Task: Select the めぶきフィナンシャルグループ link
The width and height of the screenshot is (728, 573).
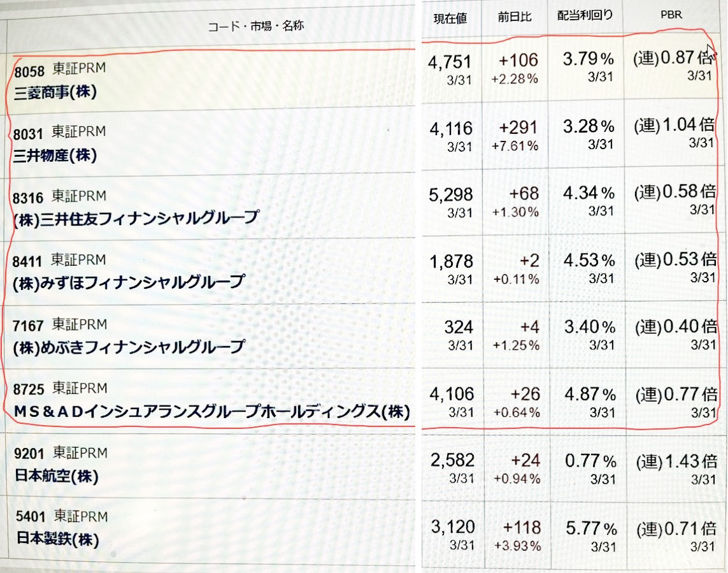Action: tap(129, 347)
